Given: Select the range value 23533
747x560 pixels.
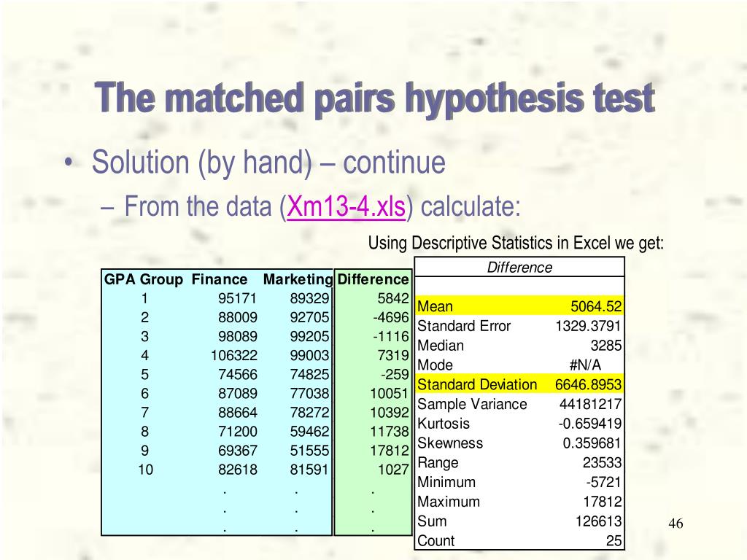Looking at the screenshot, I should [602, 462].
